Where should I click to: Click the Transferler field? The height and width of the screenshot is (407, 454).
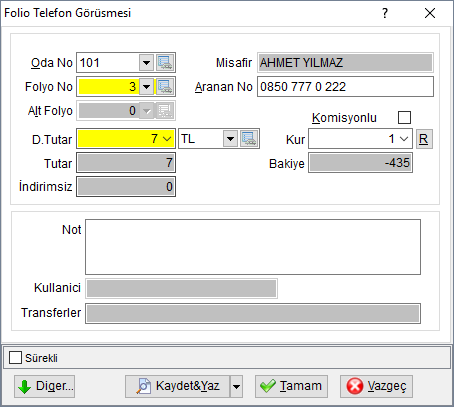(x=253, y=313)
